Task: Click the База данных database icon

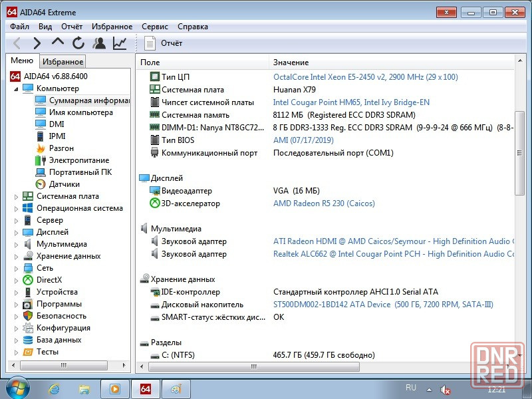Action: pyautogui.click(x=27, y=340)
